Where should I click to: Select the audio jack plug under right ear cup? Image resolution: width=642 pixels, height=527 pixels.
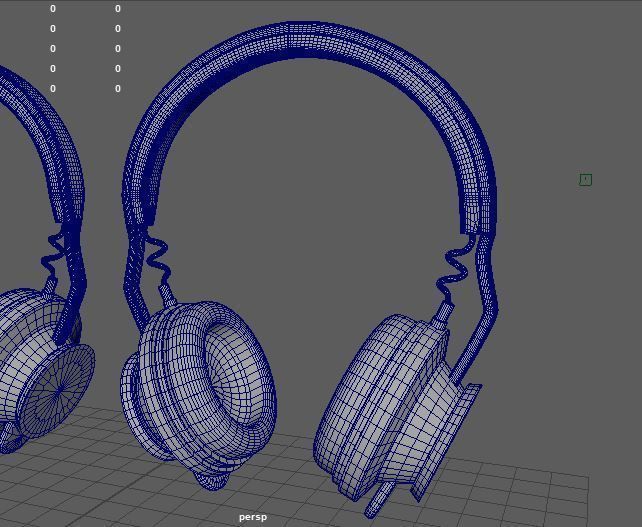pos(380,500)
